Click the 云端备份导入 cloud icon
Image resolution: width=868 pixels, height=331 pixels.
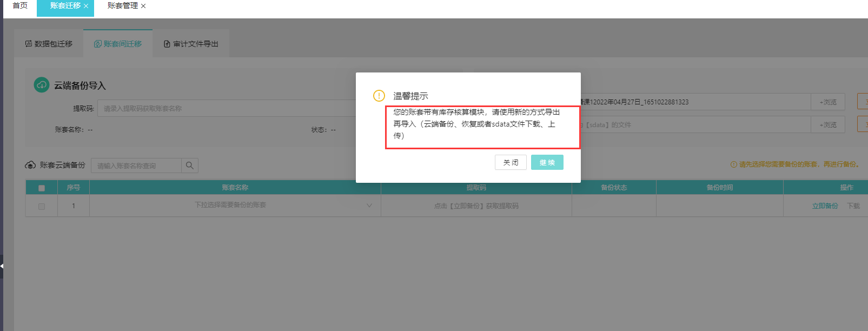[42, 85]
